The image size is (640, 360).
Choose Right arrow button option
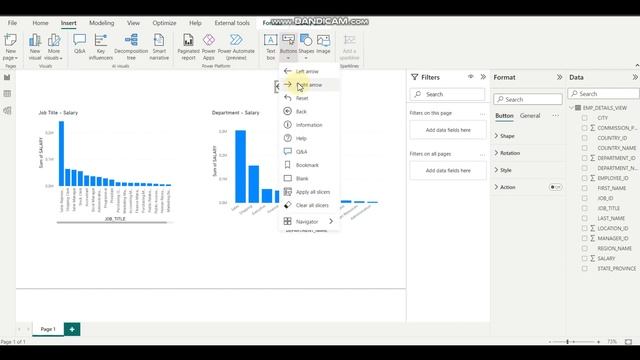coord(309,85)
